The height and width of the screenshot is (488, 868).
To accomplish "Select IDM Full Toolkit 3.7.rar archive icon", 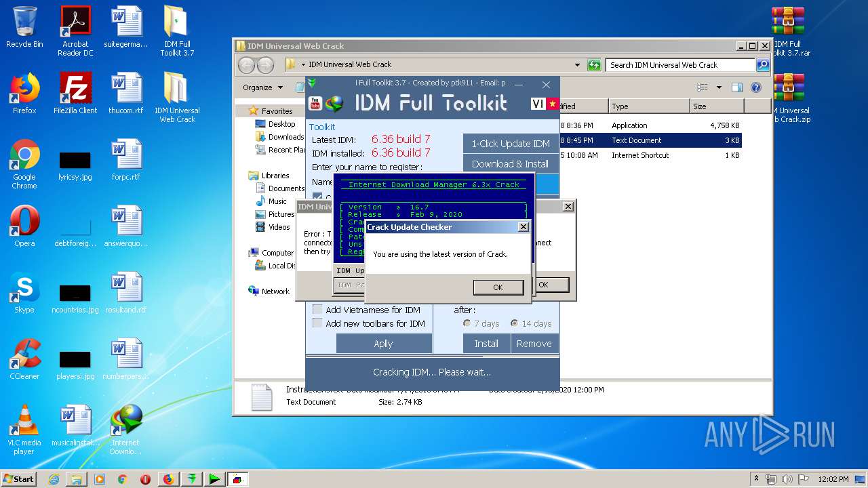I will (789, 31).
